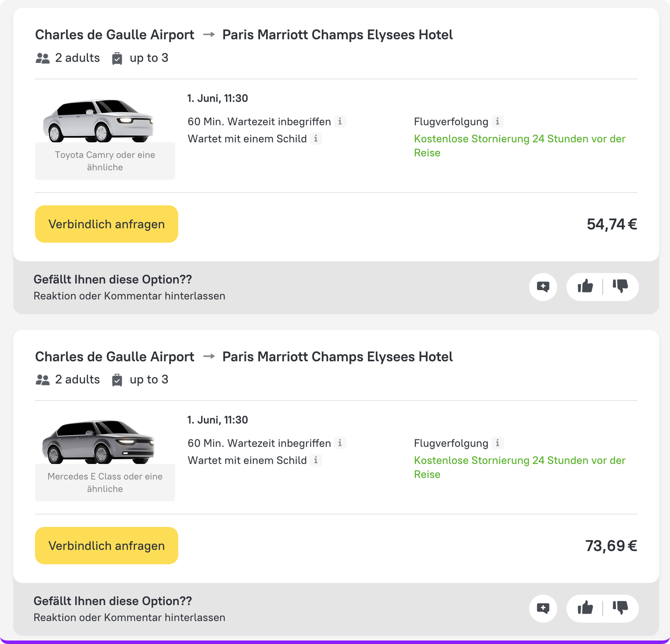The image size is (670, 644).
Task: Click the 73,69 € price
Action: [x=610, y=546]
